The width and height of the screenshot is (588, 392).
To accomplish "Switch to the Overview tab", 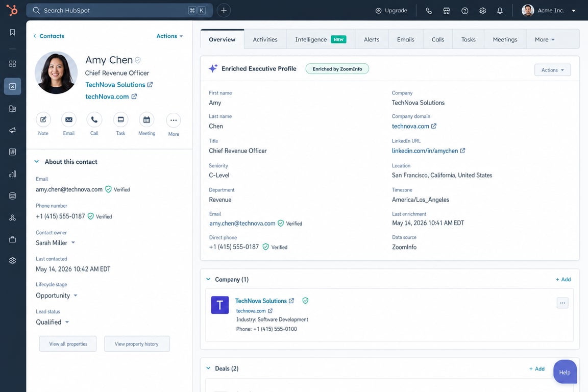I will (222, 39).
